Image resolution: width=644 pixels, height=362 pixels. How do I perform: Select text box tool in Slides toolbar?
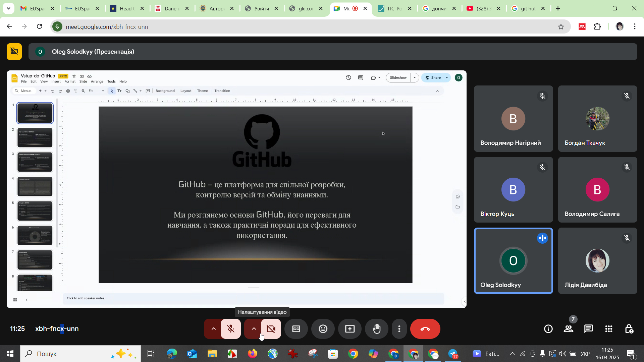click(119, 91)
